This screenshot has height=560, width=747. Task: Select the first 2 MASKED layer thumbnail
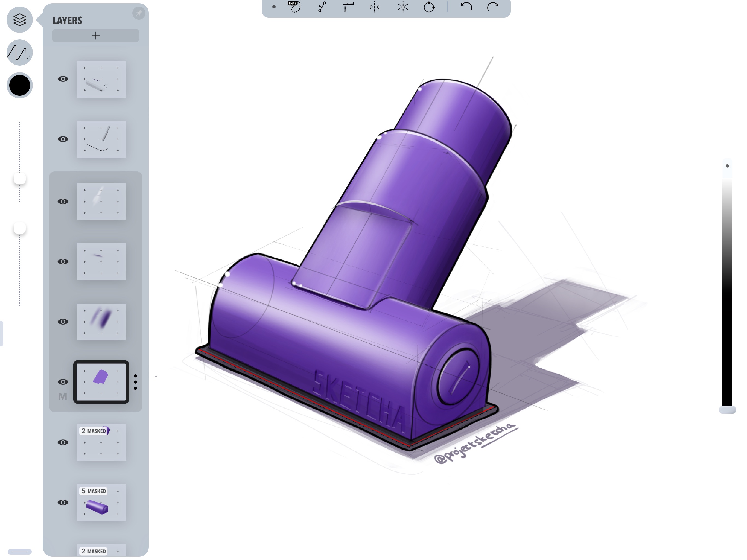coord(101,442)
